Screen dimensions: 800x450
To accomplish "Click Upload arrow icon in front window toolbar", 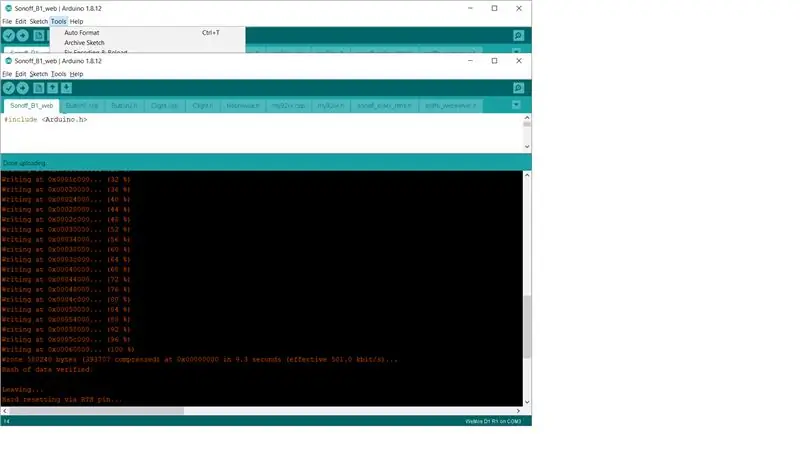I will click(22, 88).
